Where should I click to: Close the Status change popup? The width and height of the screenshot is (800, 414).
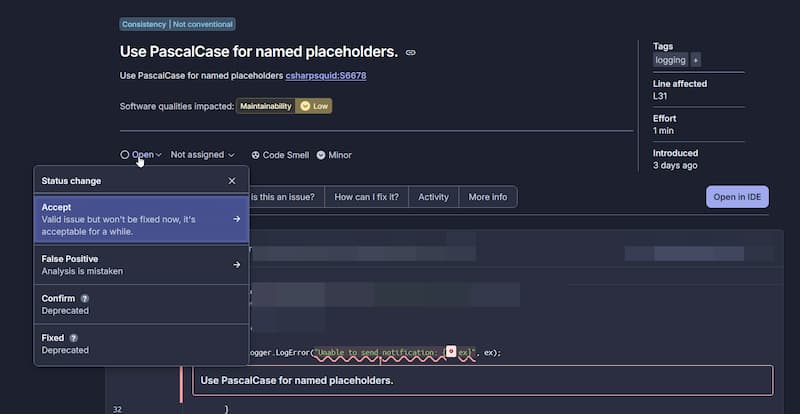click(232, 181)
